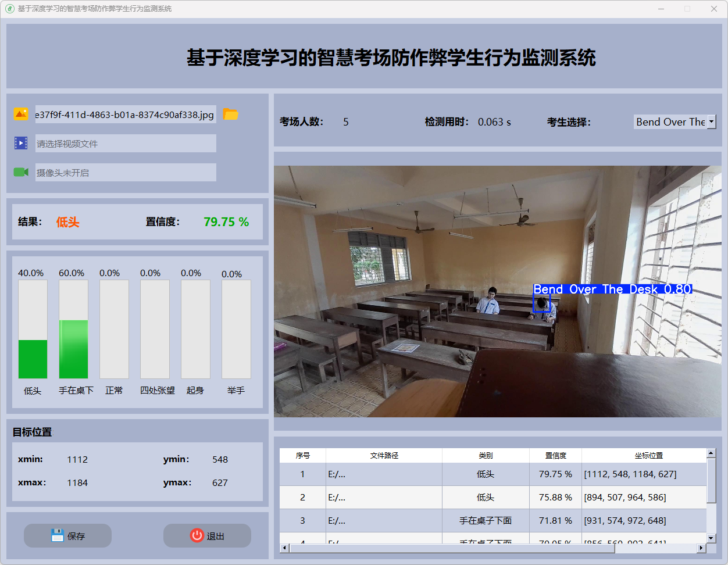This screenshot has height=565, width=728.
Task: Select table row 2 with 75.88 %
Action: coord(493,498)
